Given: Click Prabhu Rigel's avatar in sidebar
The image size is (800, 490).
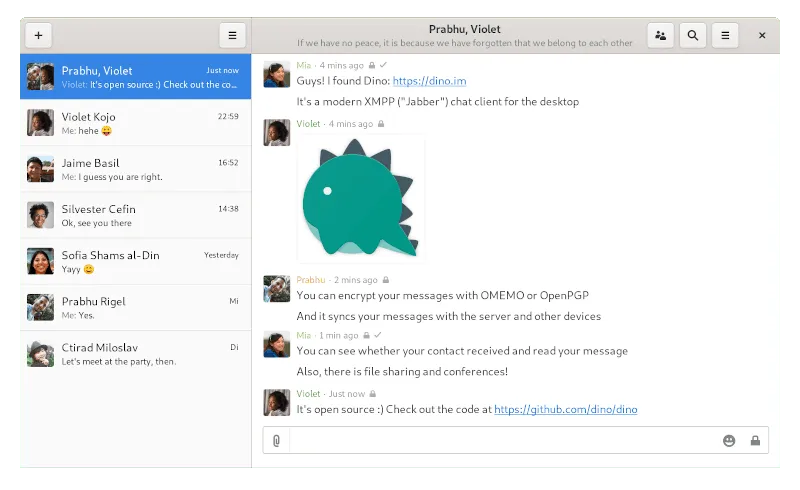Looking at the screenshot, I should click(40, 307).
